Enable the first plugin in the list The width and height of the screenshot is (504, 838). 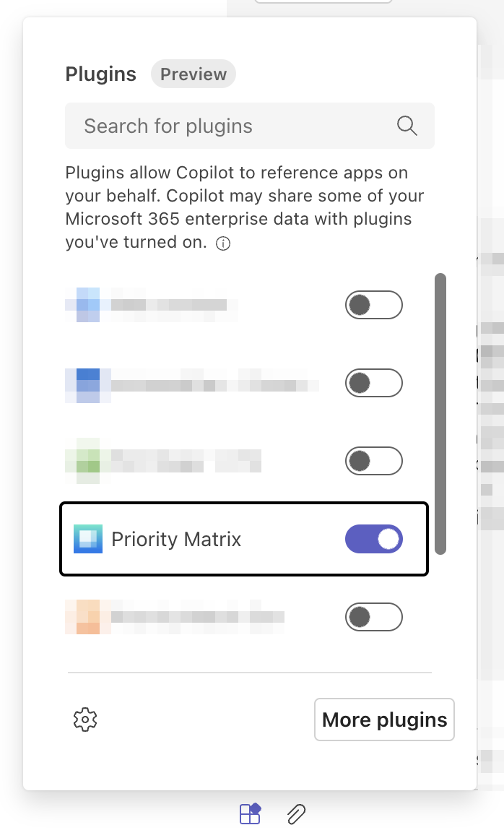pos(374,304)
